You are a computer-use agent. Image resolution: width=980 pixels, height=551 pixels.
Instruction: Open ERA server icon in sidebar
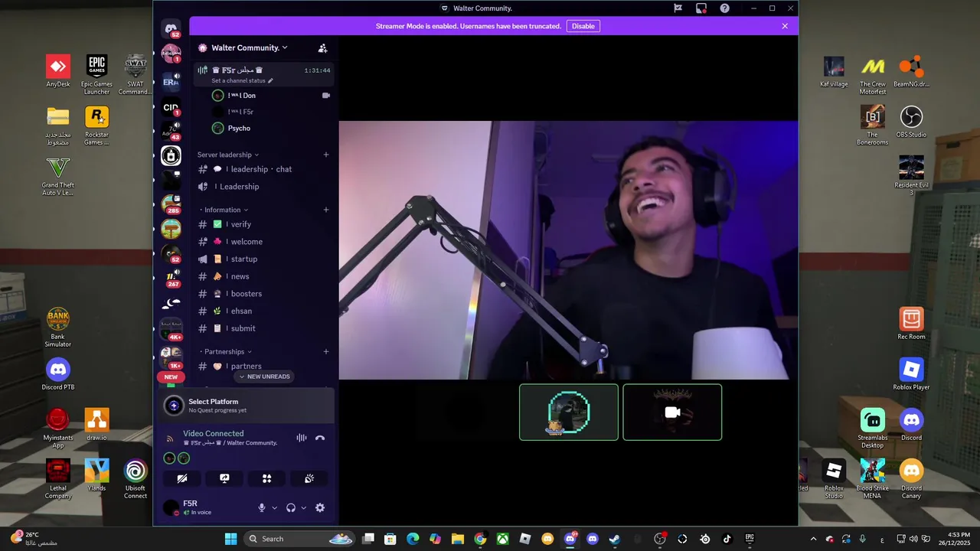(171, 82)
